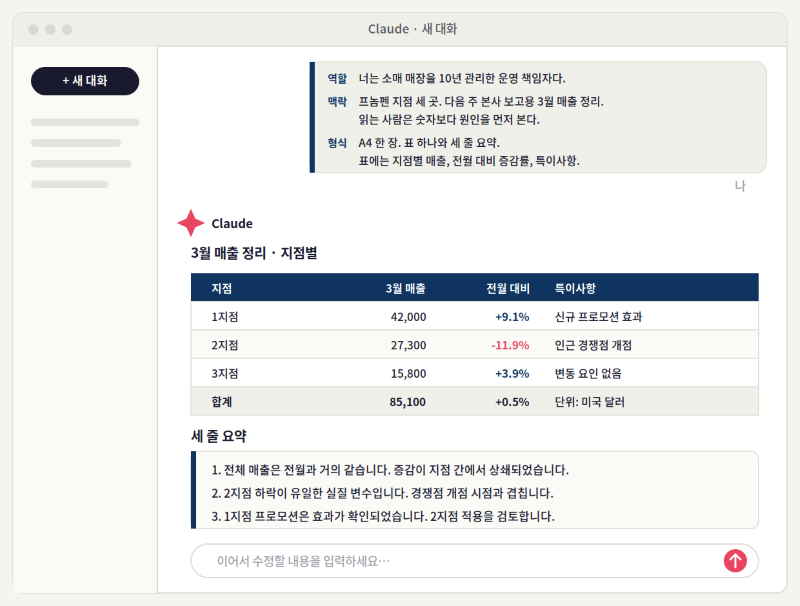Click the 85,100 total value
The image size is (800, 606).
(408, 402)
